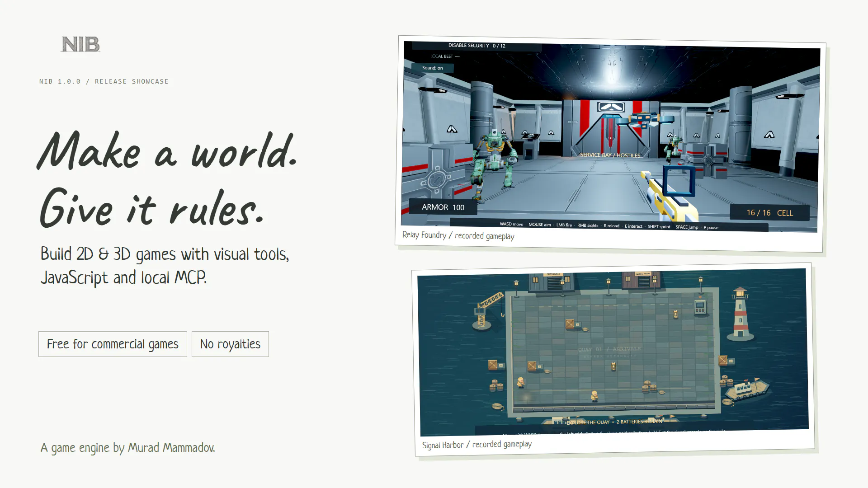Click the No royalties badge
868x488 pixels.
point(230,344)
